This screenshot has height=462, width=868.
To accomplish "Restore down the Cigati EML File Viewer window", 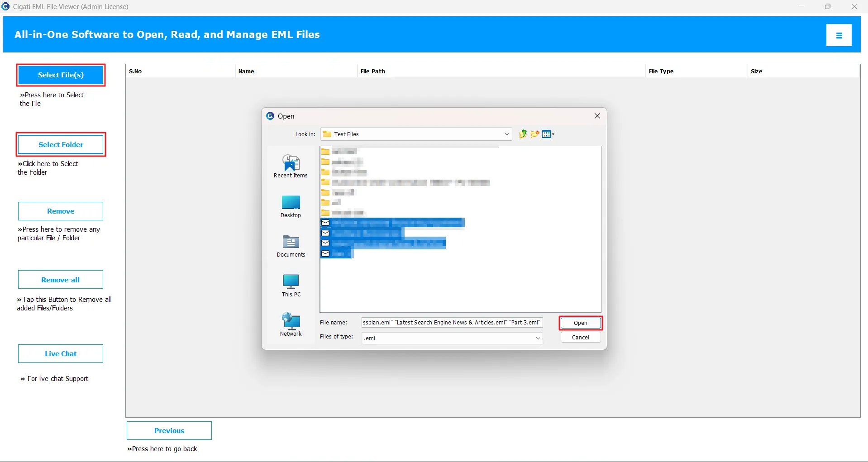I will click(828, 6).
